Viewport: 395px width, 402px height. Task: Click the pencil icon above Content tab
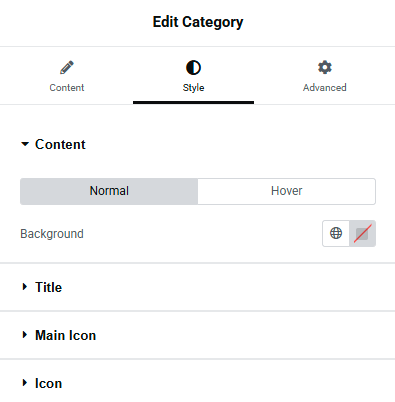click(x=67, y=67)
